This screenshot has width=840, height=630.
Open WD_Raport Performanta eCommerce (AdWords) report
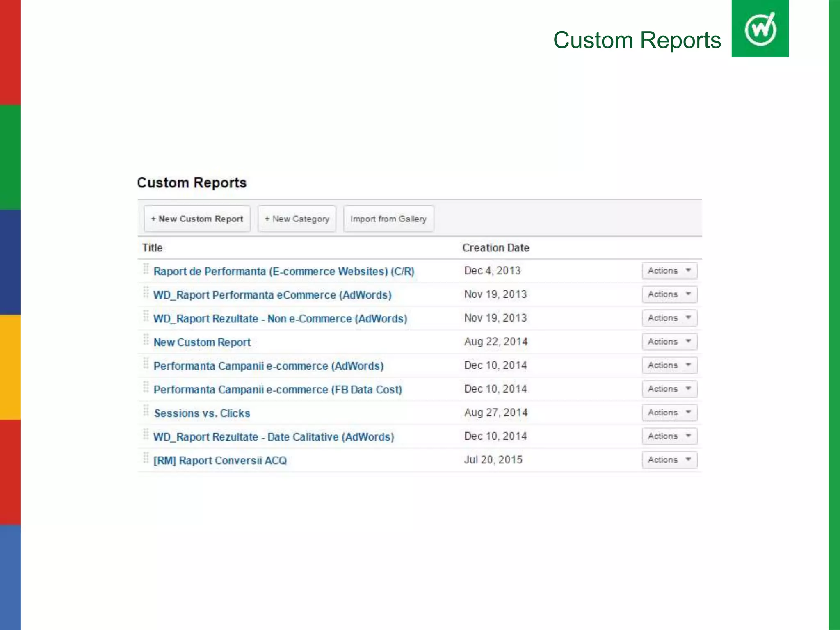(x=272, y=295)
